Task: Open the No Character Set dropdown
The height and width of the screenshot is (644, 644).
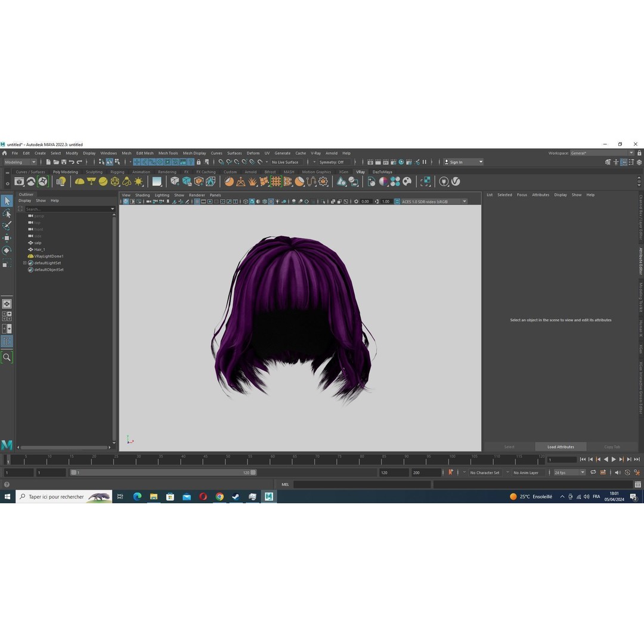Action: (x=485, y=473)
